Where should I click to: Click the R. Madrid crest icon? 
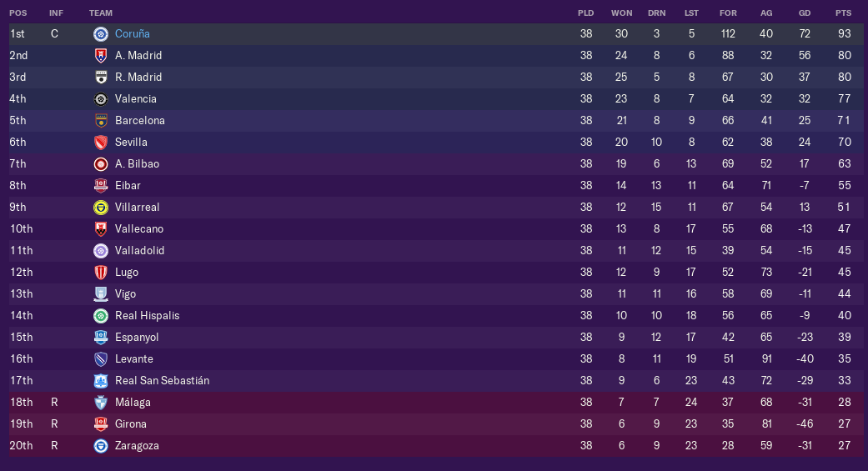point(101,78)
